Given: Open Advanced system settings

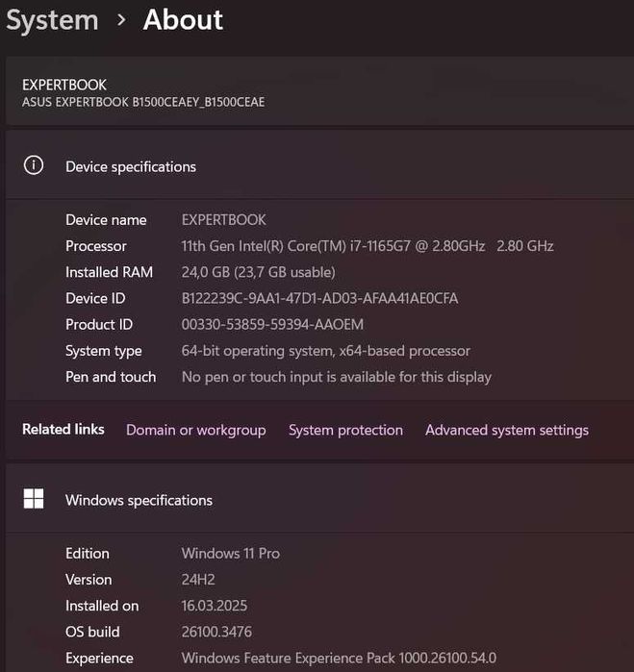Looking at the screenshot, I should 506,430.
